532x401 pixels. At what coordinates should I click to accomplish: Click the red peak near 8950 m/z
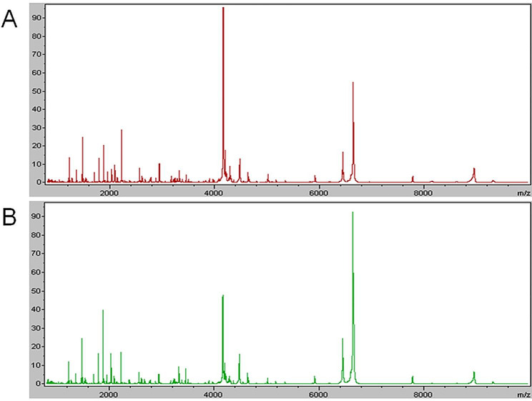coord(473,170)
